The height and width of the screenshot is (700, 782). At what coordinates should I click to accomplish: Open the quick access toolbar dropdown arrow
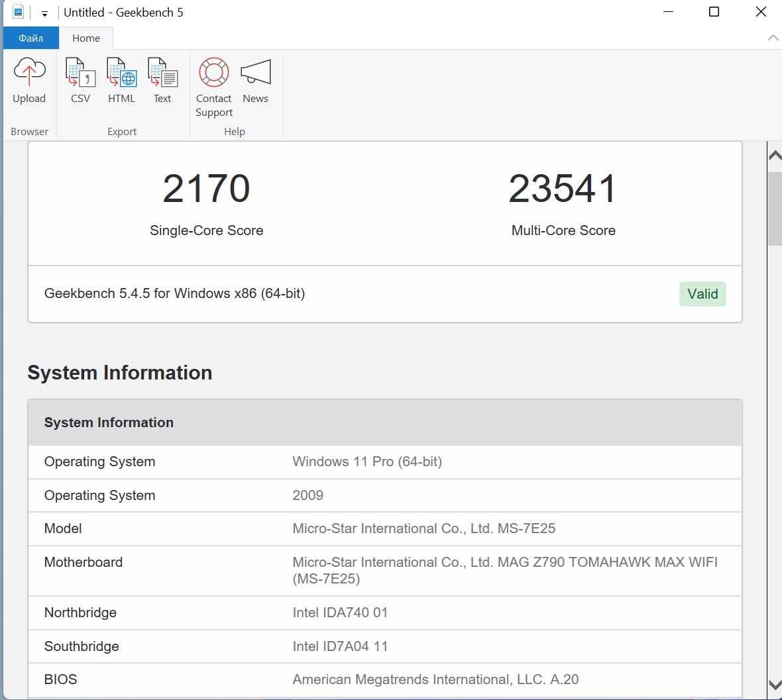[x=44, y=13]
